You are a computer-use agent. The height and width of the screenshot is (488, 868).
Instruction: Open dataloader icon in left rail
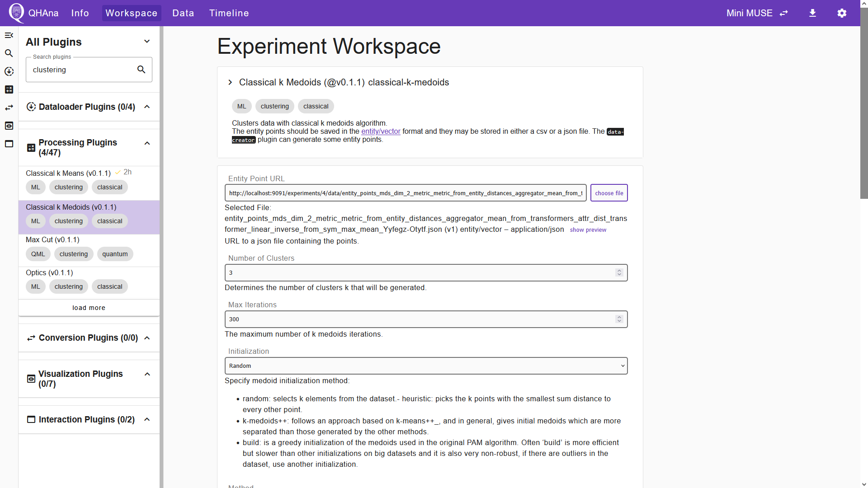point(9,71)
